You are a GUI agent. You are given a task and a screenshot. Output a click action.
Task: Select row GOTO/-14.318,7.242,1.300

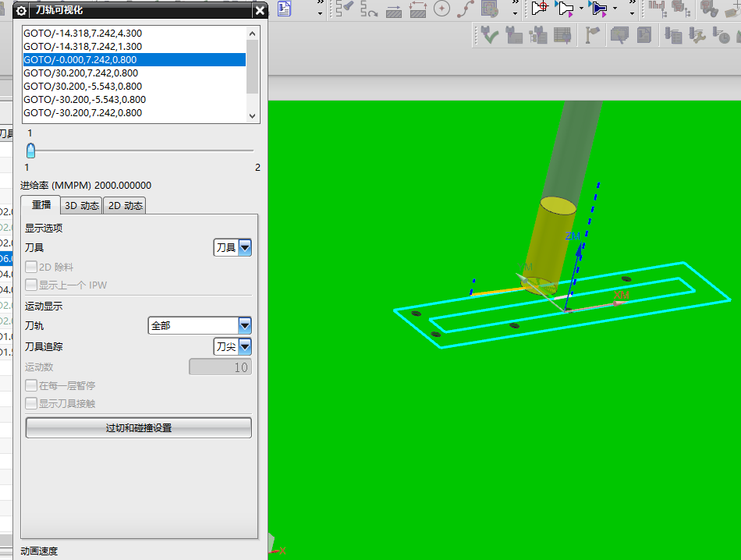[x=134, y=46]
